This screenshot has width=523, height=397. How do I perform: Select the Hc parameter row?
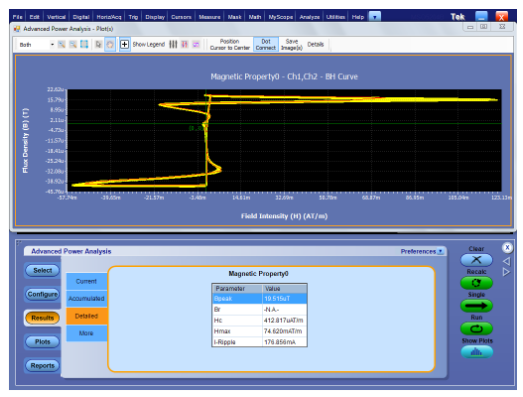259,320
